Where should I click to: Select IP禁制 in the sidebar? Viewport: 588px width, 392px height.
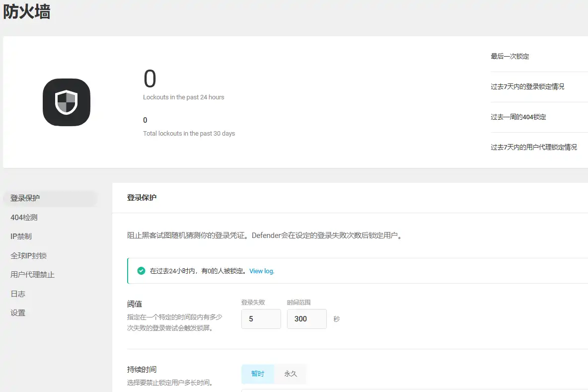click(20, 236)
